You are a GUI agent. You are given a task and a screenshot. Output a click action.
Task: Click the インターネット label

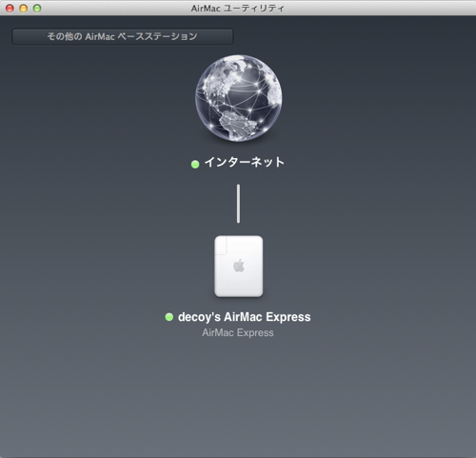245,162
